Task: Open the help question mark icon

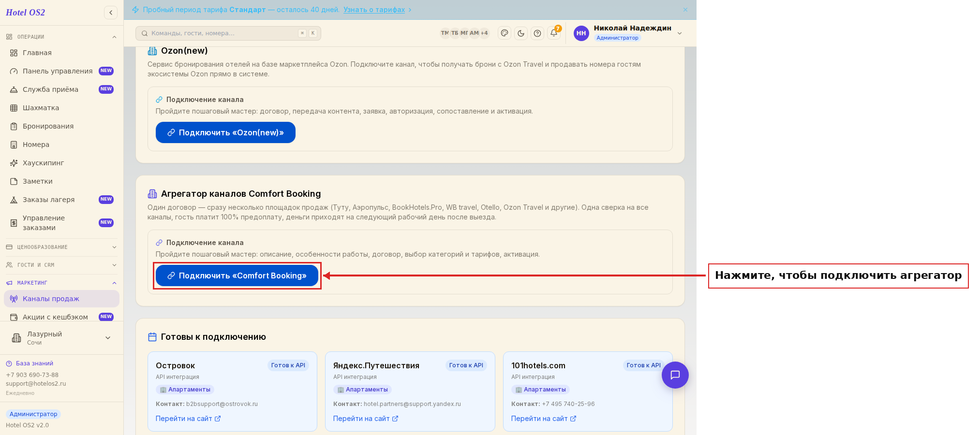Action: click(537, 33)
